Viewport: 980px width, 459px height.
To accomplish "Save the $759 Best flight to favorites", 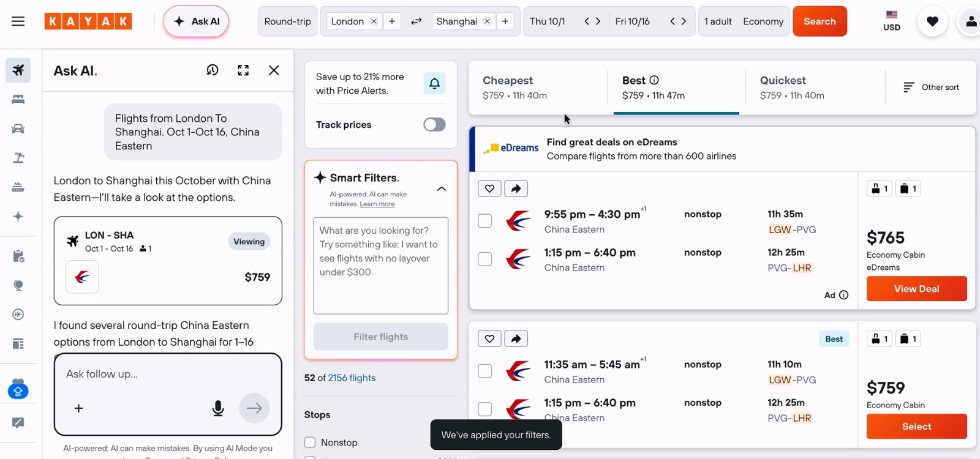I will (x=489, y=338).
